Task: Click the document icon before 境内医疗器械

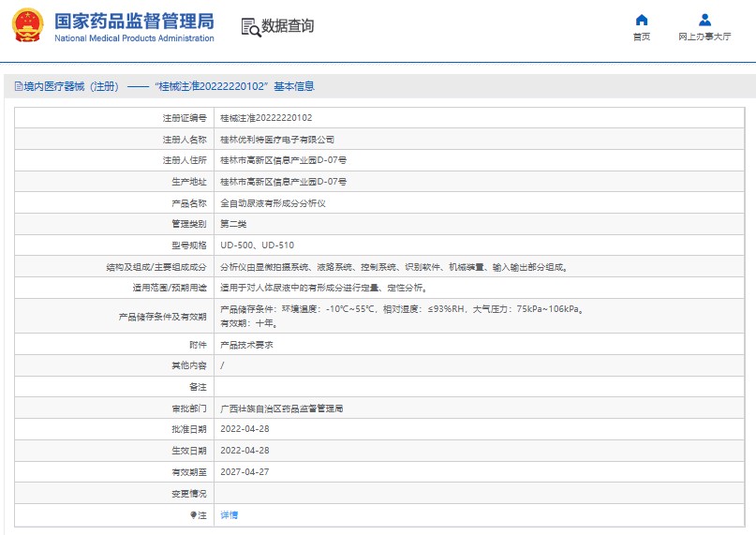Action: 19,86
